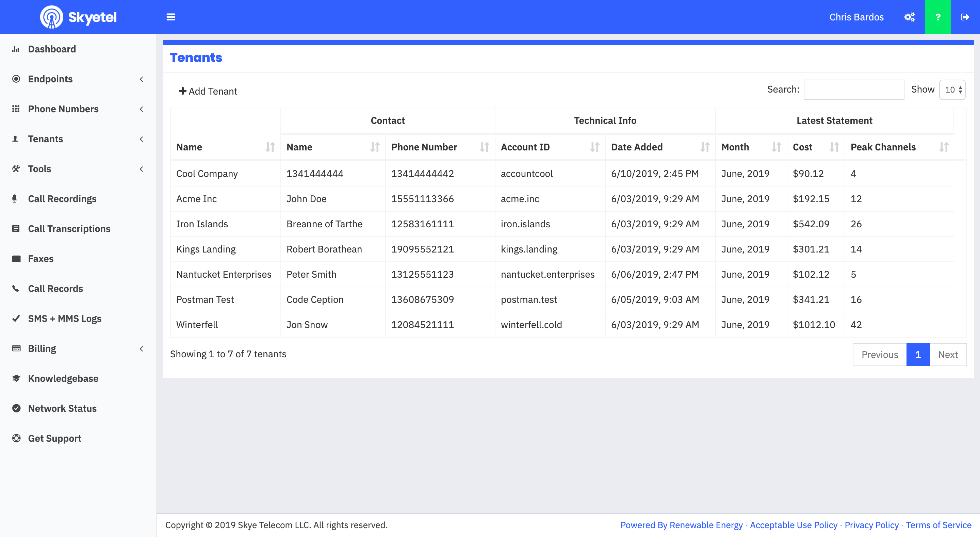Click the Cool Company tenant name

(207, 174)
